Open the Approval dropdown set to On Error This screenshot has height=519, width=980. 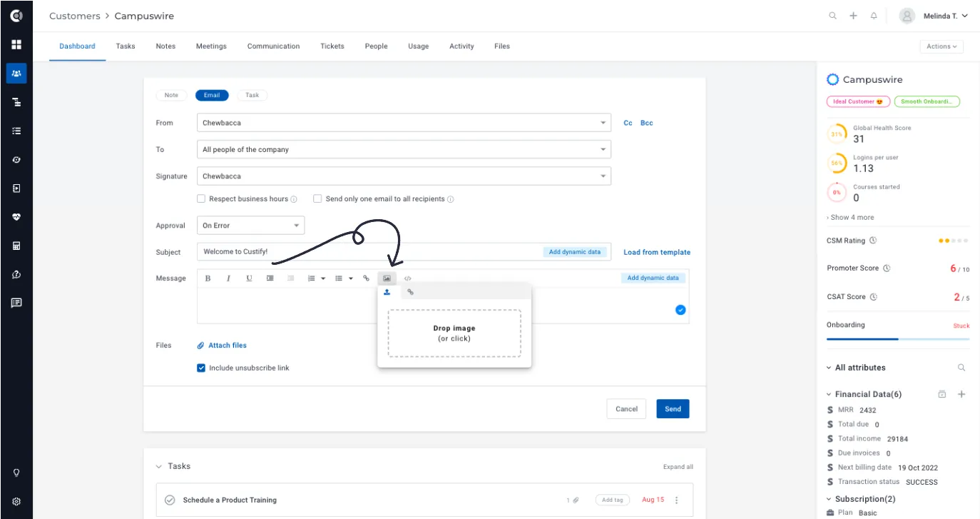pos(250,226)
